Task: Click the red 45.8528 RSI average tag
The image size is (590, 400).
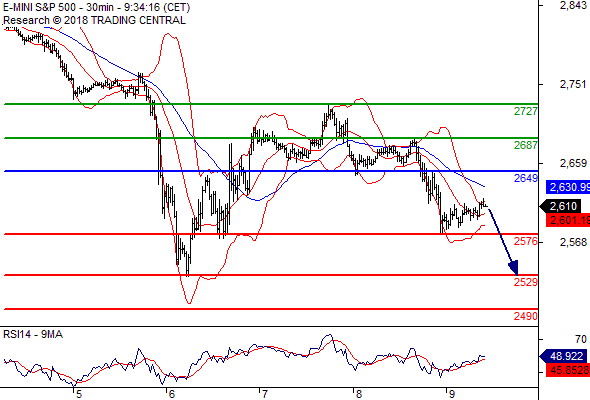Action: tap(568, 370)
